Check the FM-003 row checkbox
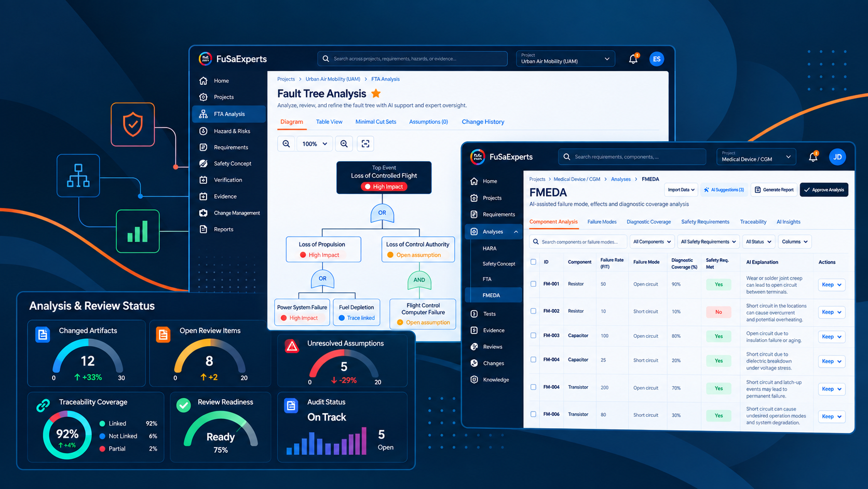Image resolution: width=868 pixels, height=489 pixels. pos(533,335)
